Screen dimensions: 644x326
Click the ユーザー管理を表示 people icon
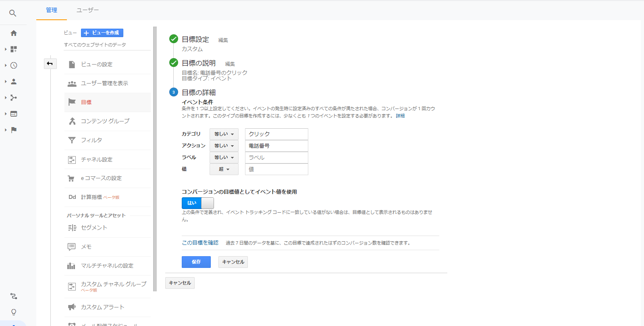(x=72, y=84)
